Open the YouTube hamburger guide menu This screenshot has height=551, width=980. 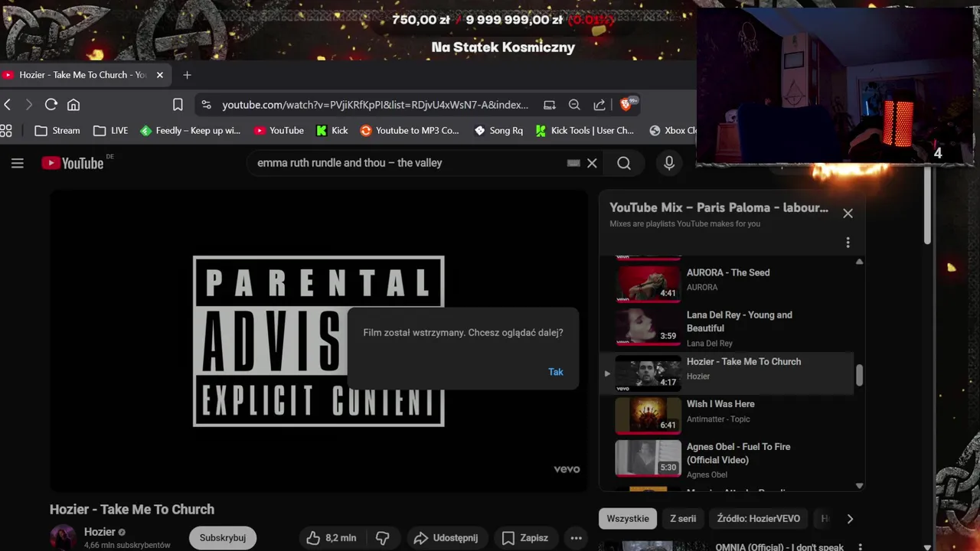tap(18, 163)
